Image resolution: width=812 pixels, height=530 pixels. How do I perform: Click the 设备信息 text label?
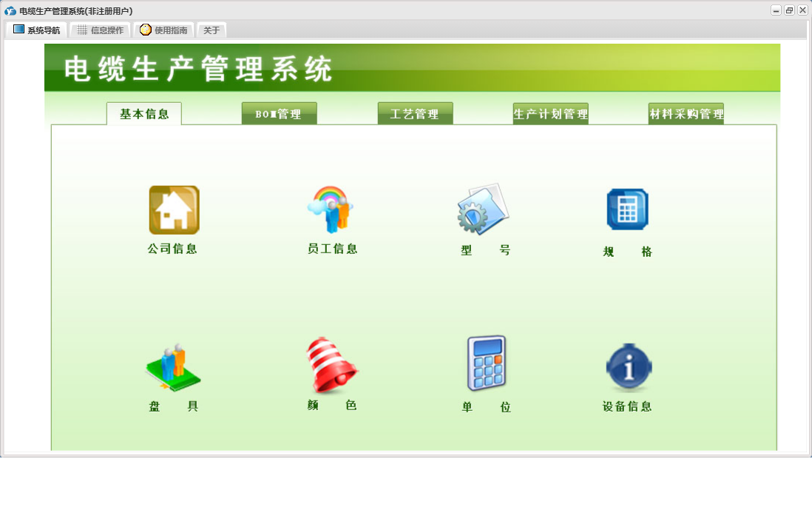pyautogui.click(x=627, y=406)
